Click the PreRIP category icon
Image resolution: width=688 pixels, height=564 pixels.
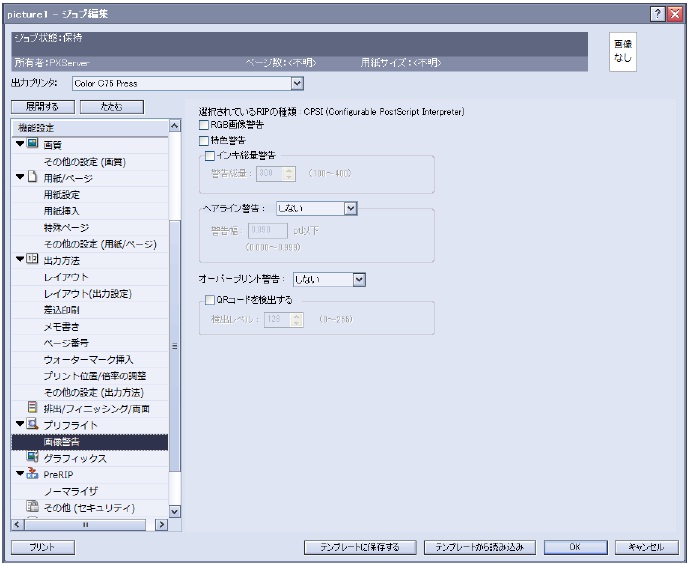pos(33,474)
